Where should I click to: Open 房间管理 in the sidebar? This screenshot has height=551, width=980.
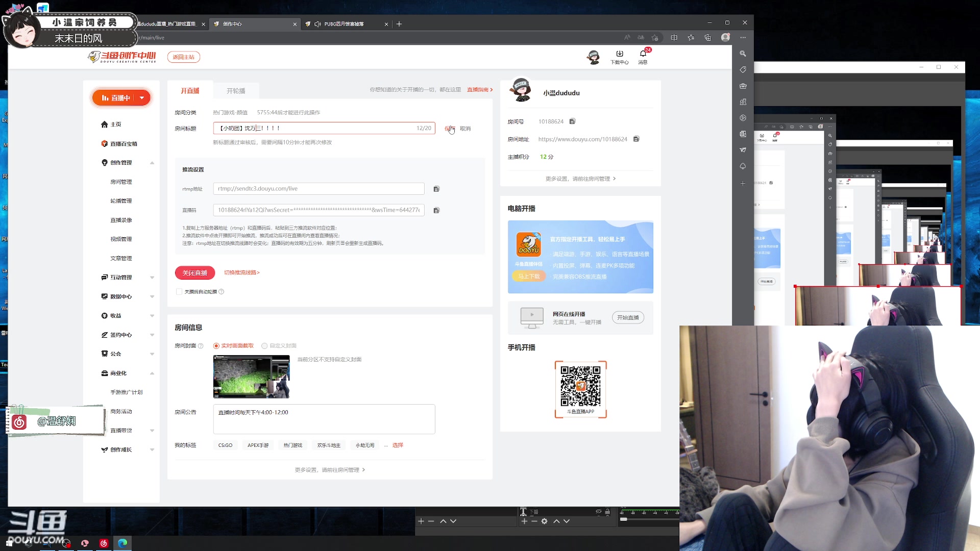pos(121,182)
